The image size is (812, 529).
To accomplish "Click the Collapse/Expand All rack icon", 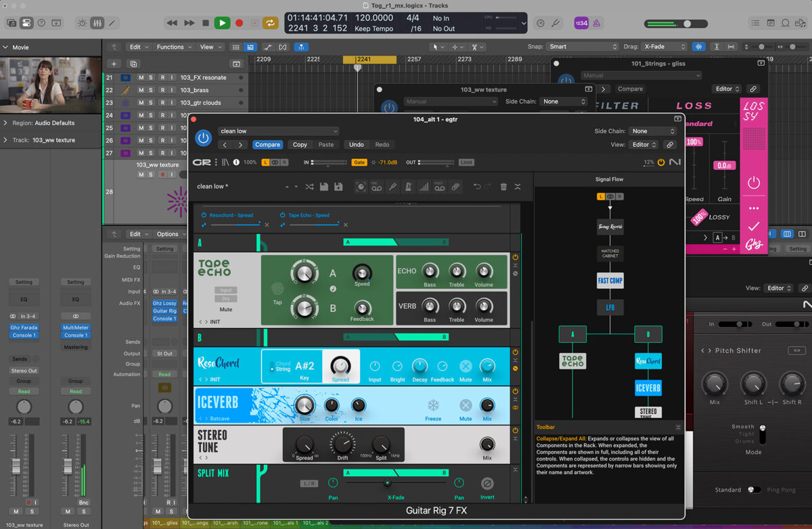I will coord(518,187).
